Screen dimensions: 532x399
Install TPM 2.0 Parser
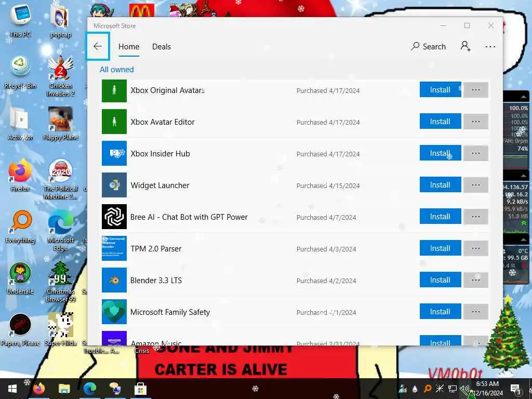[x=440, y=248]
